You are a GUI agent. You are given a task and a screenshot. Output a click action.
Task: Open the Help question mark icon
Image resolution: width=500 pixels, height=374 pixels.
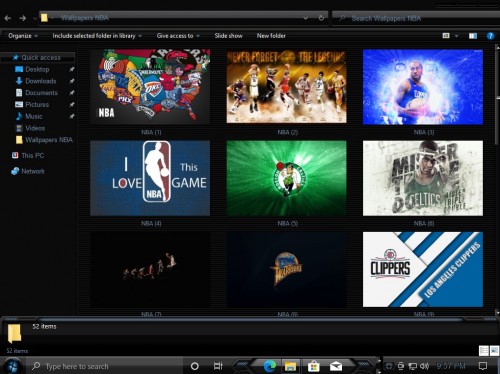[x=490, y=36]
